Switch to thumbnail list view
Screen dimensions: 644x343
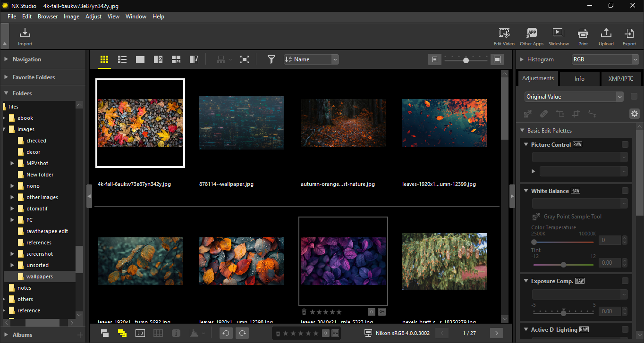(x=122, y=59)
